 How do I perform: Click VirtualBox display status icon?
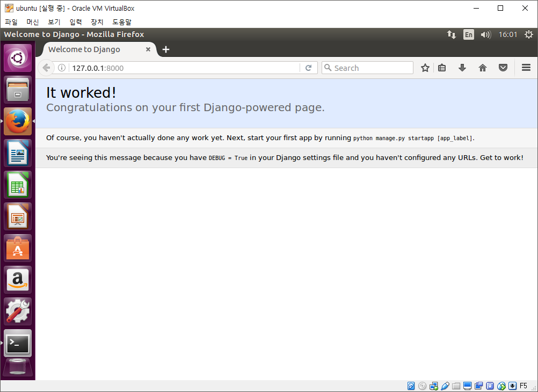tap(467, 386)
